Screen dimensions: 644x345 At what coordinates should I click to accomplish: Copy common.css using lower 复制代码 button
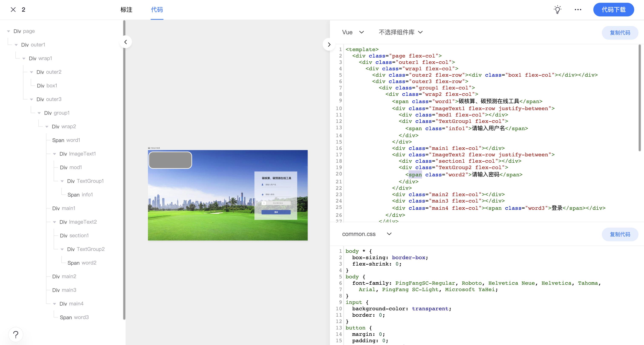(x=620, y=234)
